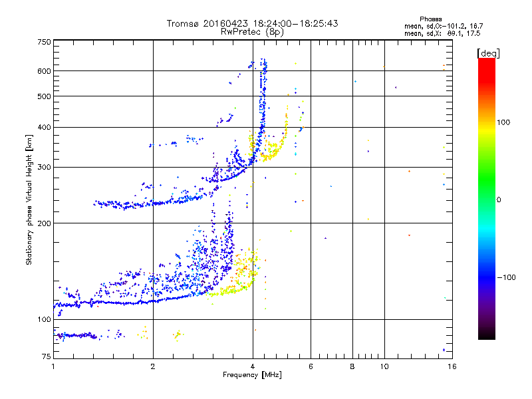Click the height axis tick "200"
The image size is (532, 399).
point(45,223)
